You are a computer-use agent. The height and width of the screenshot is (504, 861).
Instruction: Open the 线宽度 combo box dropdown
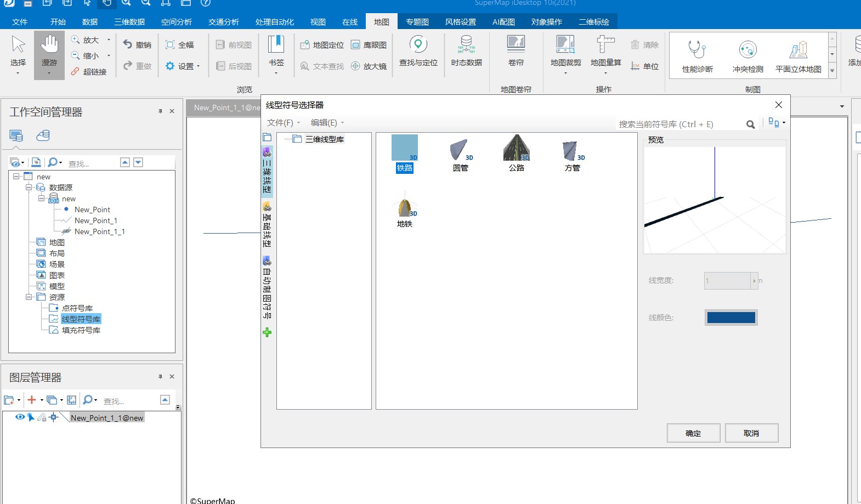[755, 281]
